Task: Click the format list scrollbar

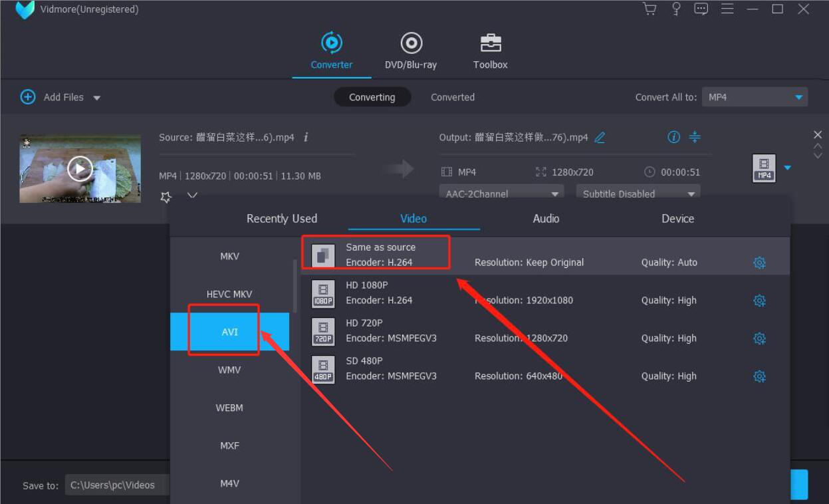Action: pyautogui.click(x=295, y=288)
